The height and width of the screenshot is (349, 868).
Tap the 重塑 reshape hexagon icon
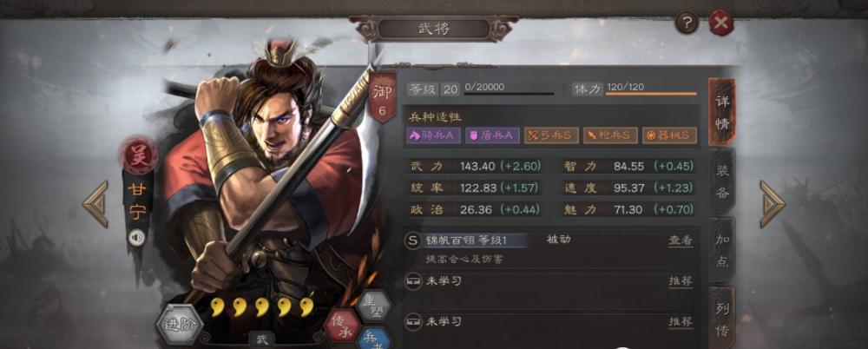click(x=373, y=306)
